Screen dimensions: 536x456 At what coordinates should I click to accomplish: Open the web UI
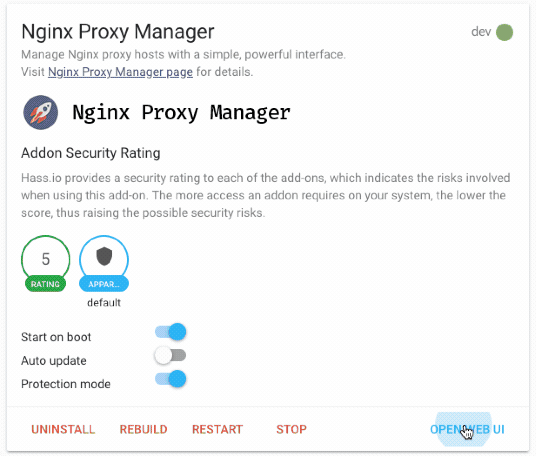tap(467, 429)
